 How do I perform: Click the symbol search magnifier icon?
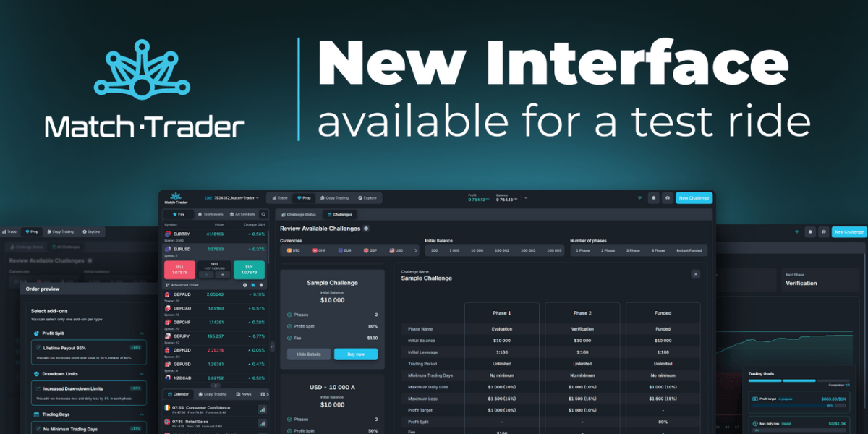[263, 214]
